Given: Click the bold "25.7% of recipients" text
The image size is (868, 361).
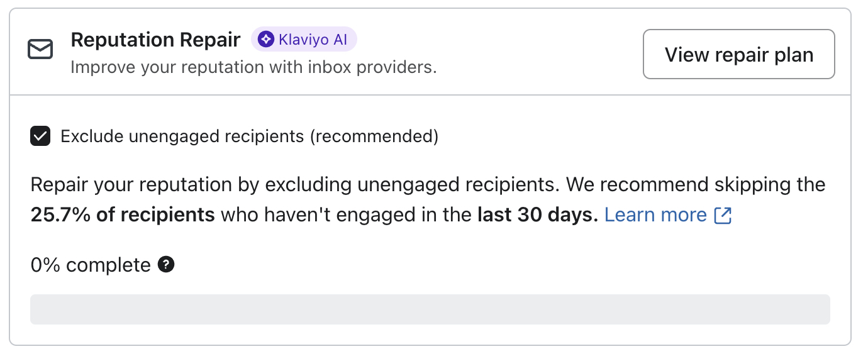Looking at the screenshot, I should [123, 215].
